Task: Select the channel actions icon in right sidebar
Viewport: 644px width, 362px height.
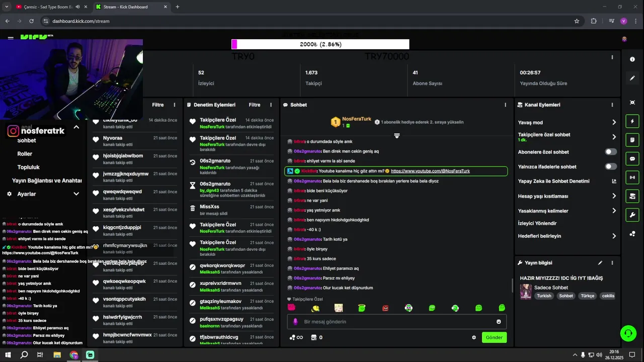Action: 632,196
